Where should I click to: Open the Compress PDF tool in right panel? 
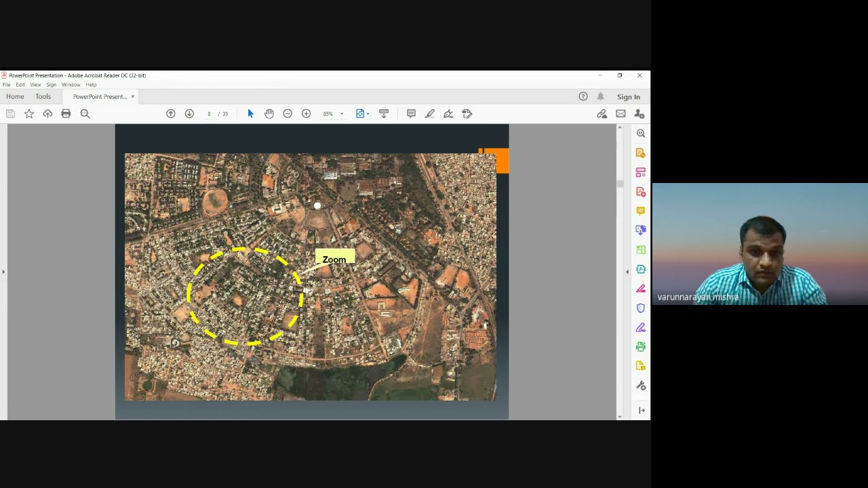(641, 269)
